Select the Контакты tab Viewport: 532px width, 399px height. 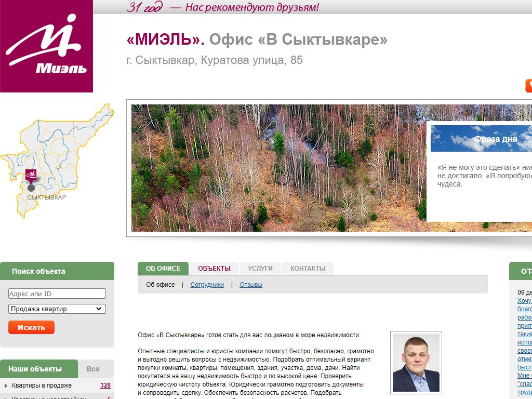(x=308, y=269)
